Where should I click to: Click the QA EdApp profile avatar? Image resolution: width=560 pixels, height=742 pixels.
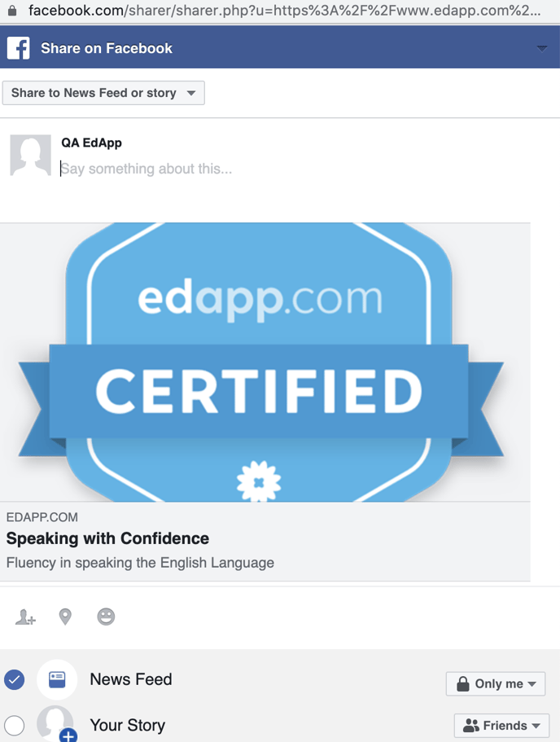(x=30, y=156)
